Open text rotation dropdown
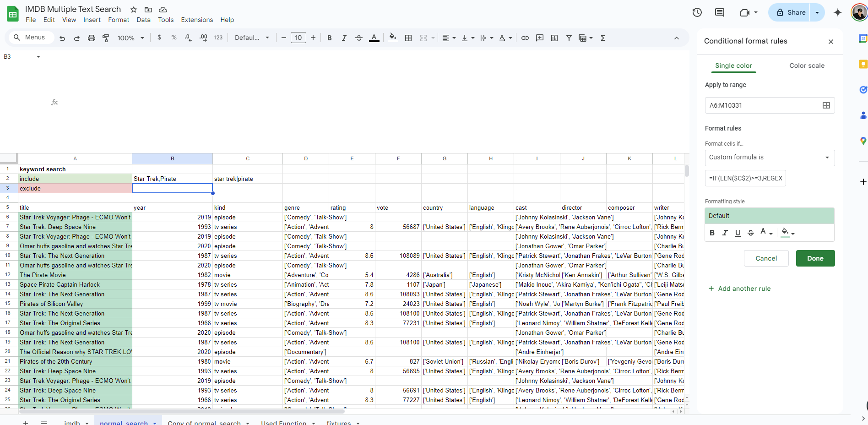This screenshot has height=425, width=868. pyautogui.click(x=505, y=38)
